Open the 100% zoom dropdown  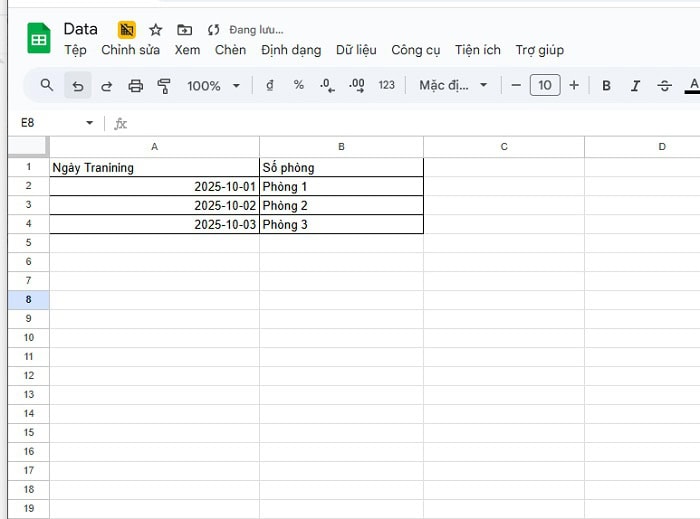tap(213, 86)
